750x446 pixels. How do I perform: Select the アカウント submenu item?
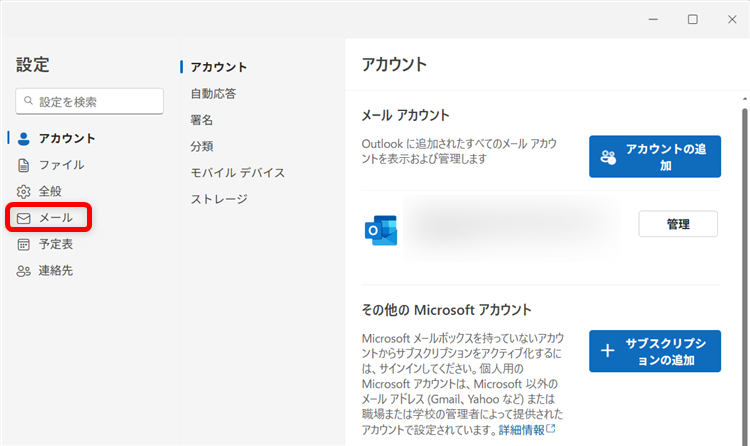(x=219, y=67)
